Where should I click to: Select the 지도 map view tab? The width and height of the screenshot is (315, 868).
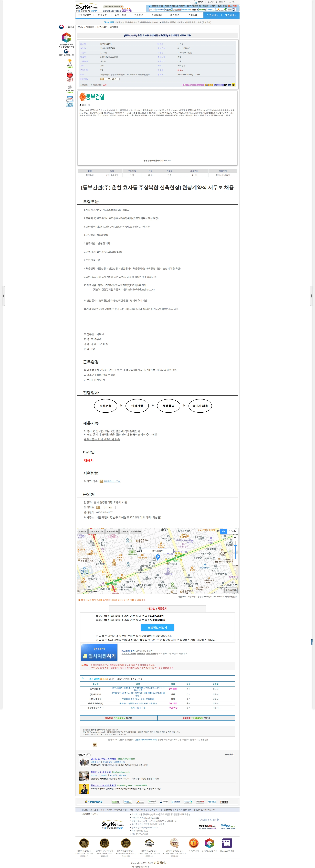[x=224, y=531]
